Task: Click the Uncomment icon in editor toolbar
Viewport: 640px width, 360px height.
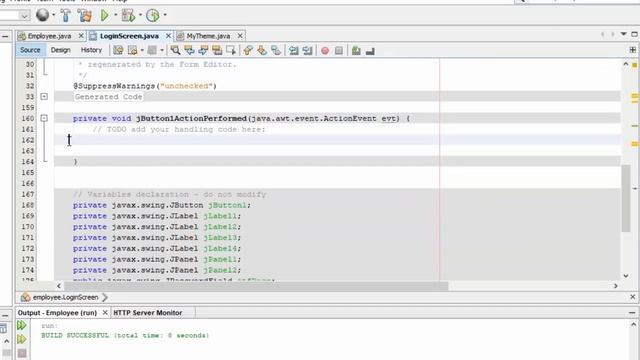Action: pos(370,51)
